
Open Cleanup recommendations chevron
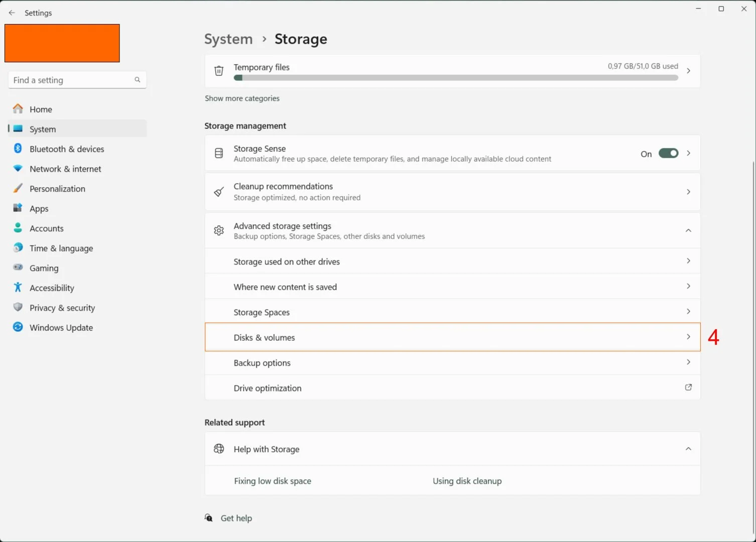[689, 192]
